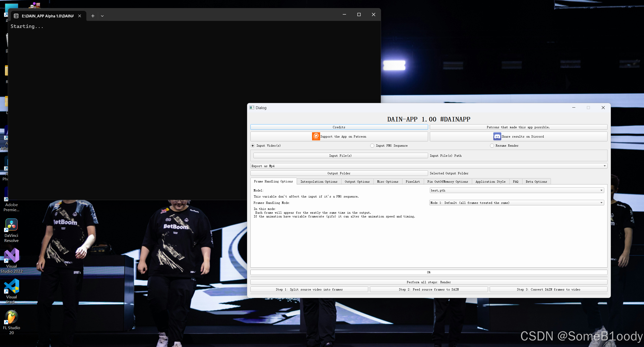The height and width of the screenshot is (347, 644).
Task: Open DaVinci Resolve desktop icon
Action: click(12, 225)
